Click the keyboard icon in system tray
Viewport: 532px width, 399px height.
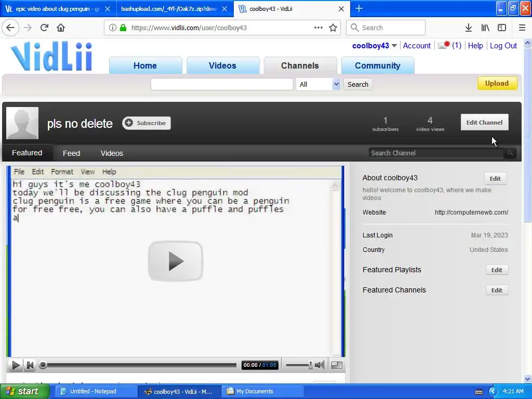coord(478,392)
